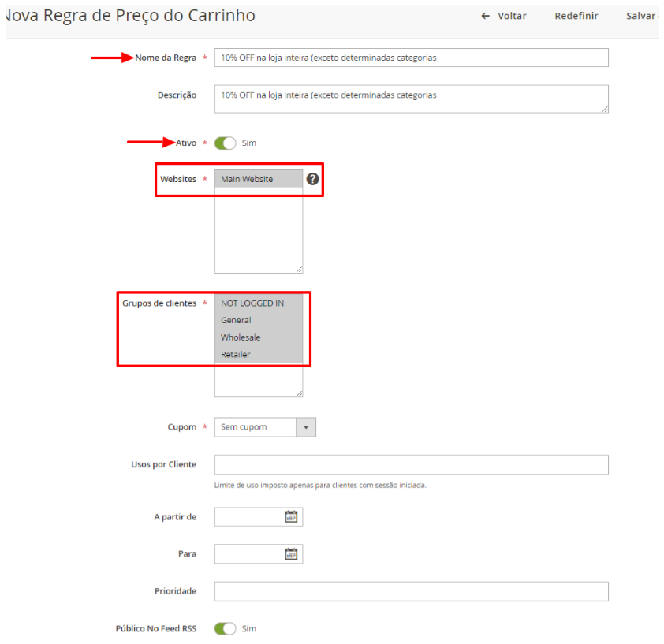
Task: Focus the Prioridade input field
Action: [x=411, y=591]
